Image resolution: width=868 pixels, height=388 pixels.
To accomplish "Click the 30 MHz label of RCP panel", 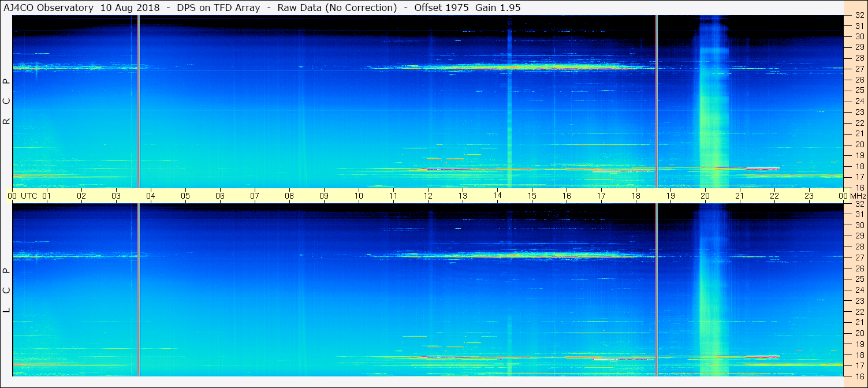I will coord(859,36).
